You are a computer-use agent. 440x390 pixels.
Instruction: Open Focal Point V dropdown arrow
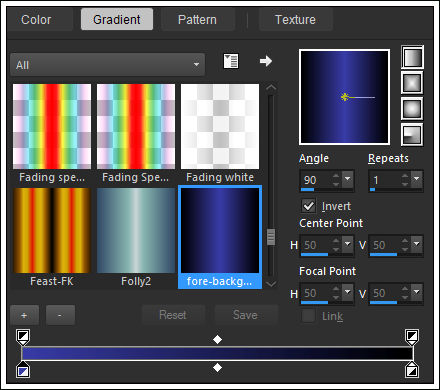417,292
